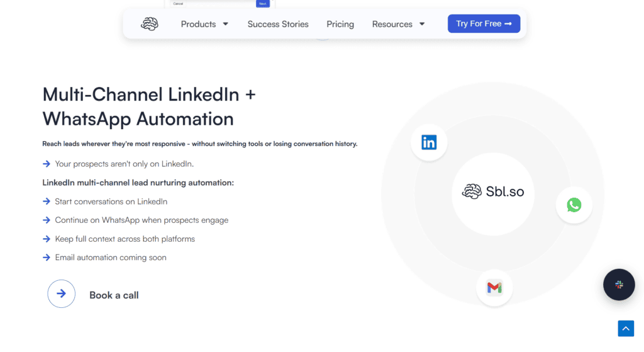Viewport: 644px width, 352px height.
Task: Click 'Email automation coming soon' text
Action: [111, 258]
